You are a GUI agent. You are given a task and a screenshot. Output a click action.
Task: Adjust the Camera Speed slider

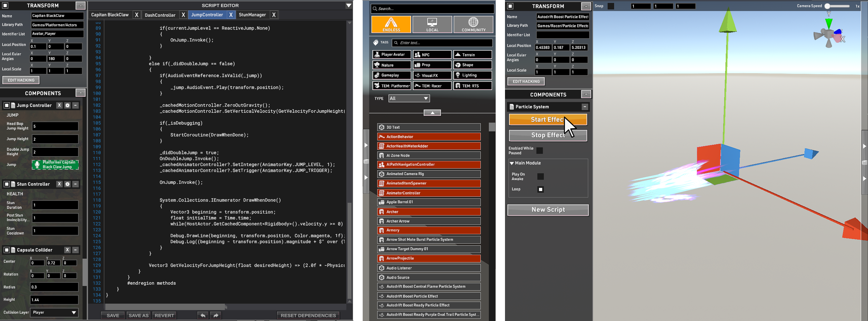coord(827,6)
